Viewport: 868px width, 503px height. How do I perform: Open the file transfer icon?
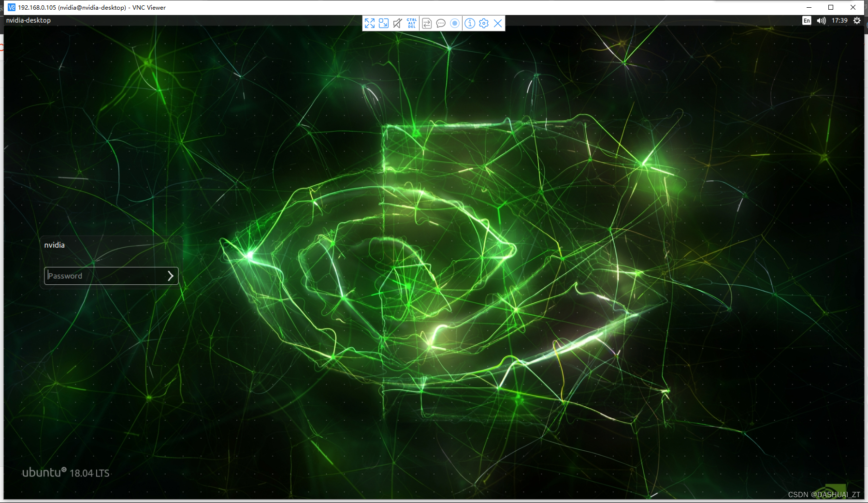pyautogui.click(x=427, y=23)
